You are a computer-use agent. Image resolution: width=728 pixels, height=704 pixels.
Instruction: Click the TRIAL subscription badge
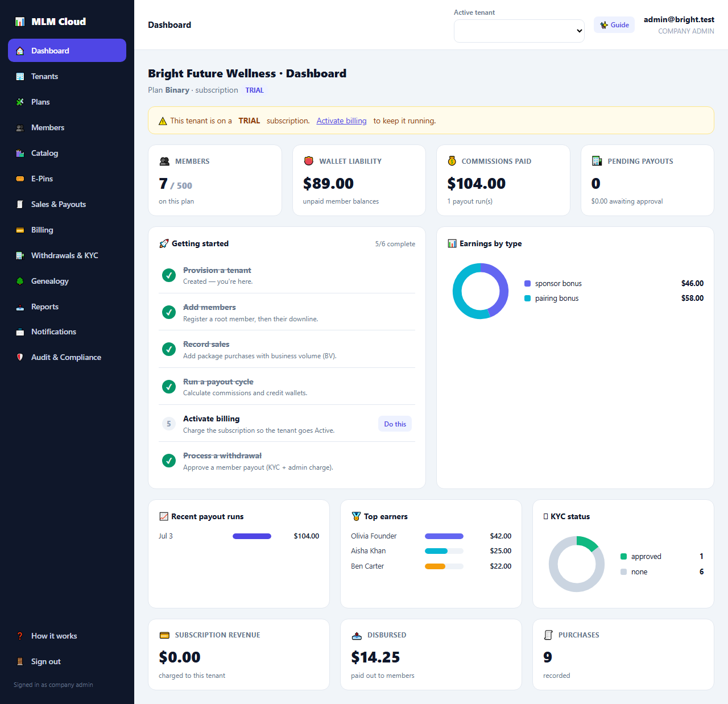pos(255,90)
